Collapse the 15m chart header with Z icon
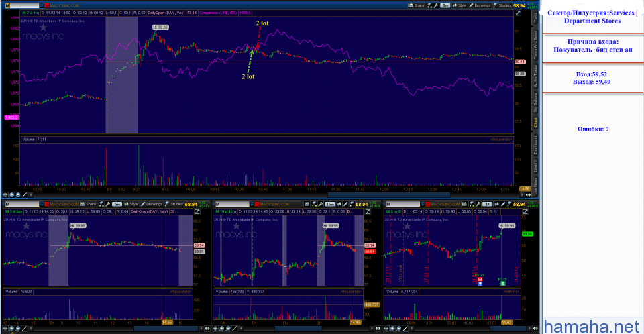Image resolution: width=644 pixels, height=334 pixels. (368, 211)
